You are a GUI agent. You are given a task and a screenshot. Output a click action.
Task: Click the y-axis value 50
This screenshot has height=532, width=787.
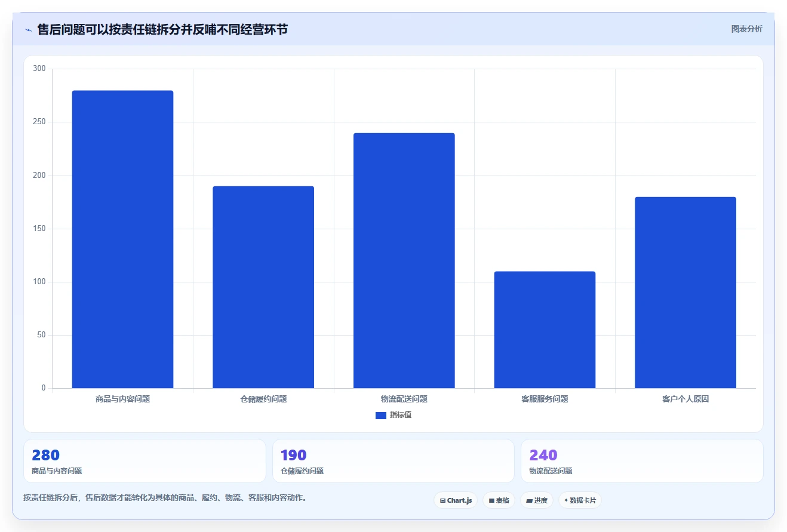click(x=41, y=335)
